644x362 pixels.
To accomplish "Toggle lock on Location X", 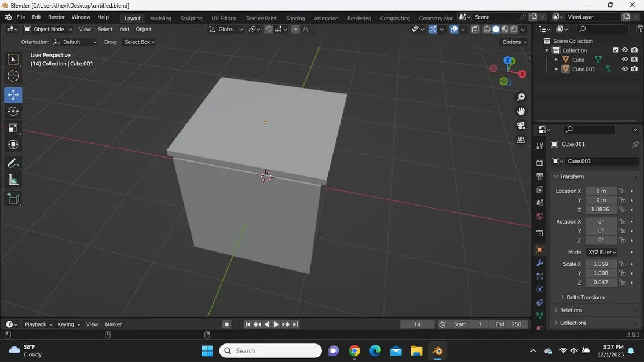I will click(x=623, y=191).
